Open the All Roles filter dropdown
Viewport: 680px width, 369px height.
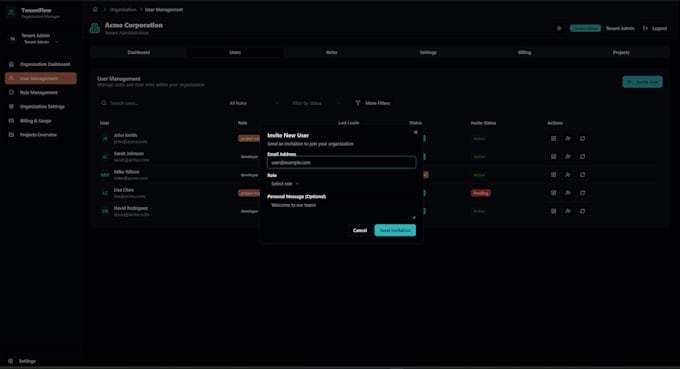click(x=254, y=103)
